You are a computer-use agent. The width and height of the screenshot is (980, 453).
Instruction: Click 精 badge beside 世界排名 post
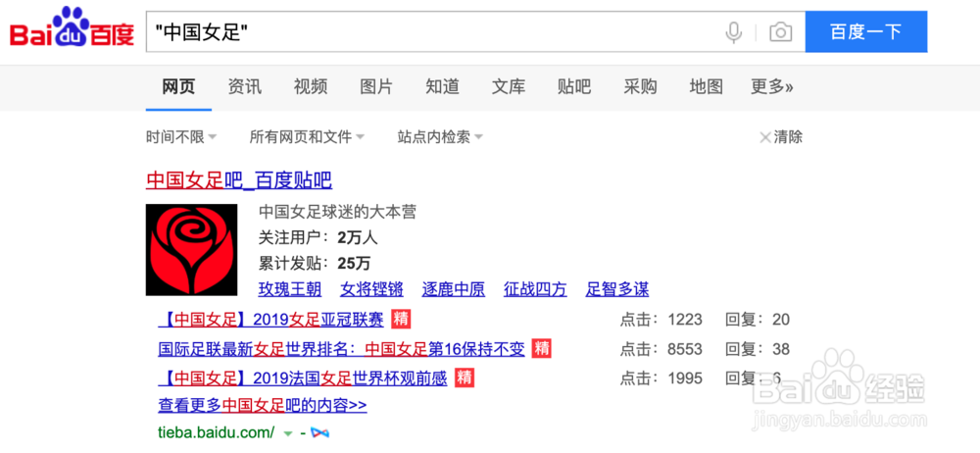tap(541, 348)
